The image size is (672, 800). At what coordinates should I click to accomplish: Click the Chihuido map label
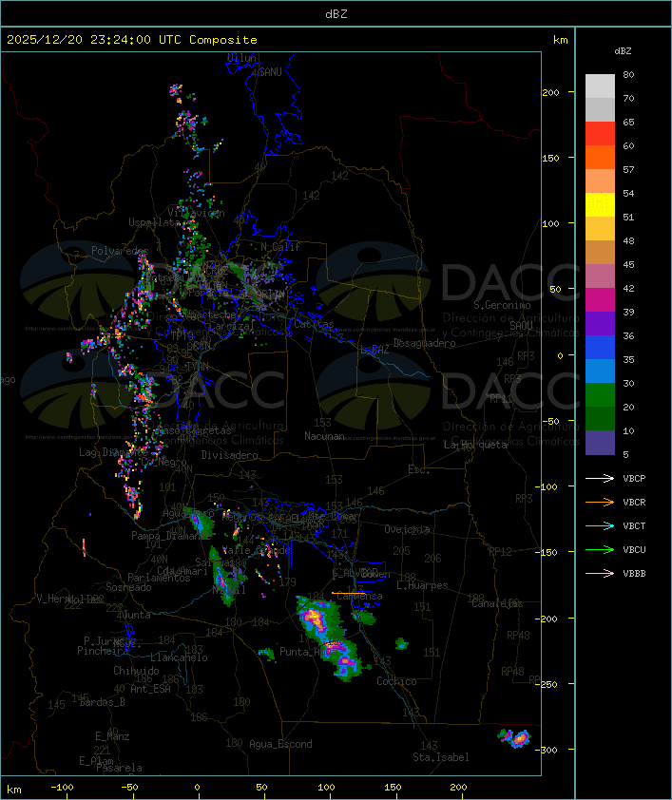(x=136, y=671)
